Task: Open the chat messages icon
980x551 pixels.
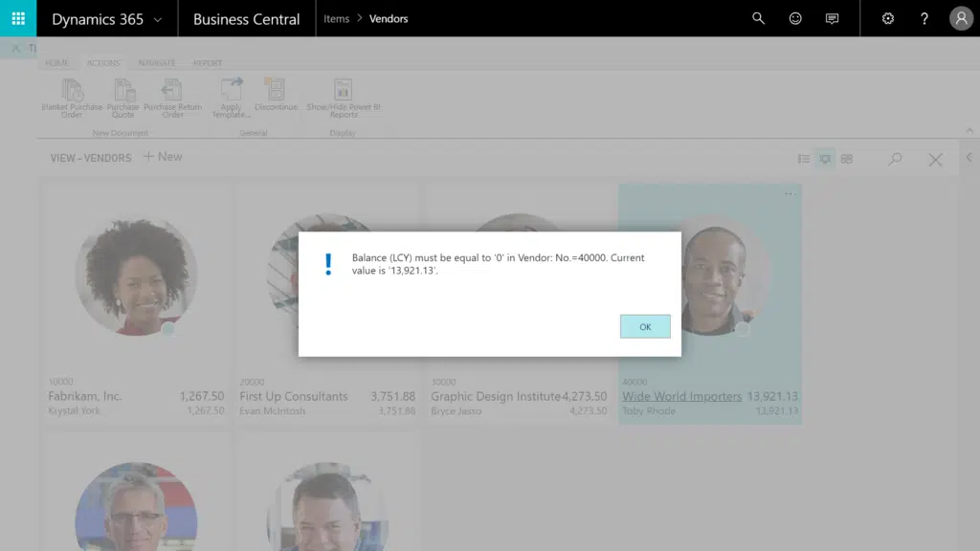Action: [832, 18]
